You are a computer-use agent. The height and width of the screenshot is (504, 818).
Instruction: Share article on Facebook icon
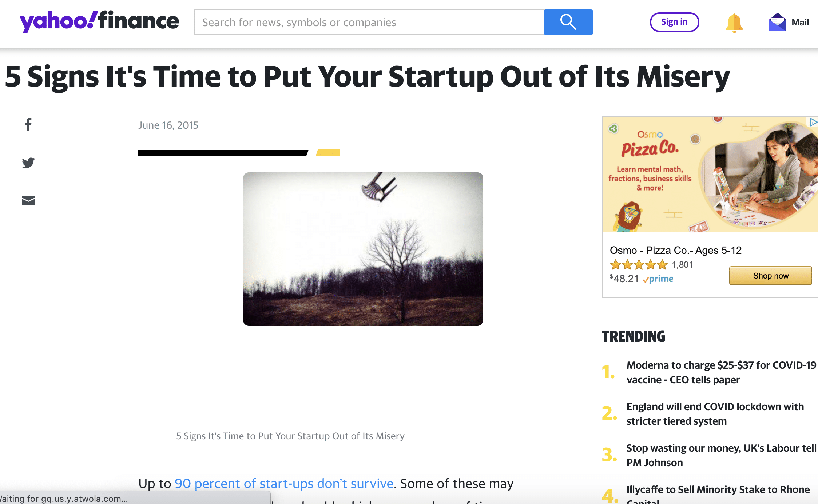tap(28, 124)
